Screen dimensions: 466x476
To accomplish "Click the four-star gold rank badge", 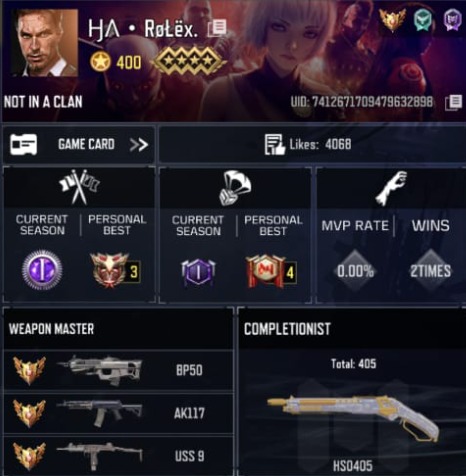I will tap(189, 62).
